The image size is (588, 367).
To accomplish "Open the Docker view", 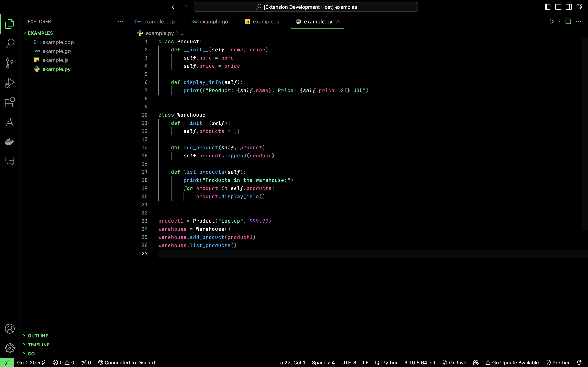I will [x=10, y=141].
